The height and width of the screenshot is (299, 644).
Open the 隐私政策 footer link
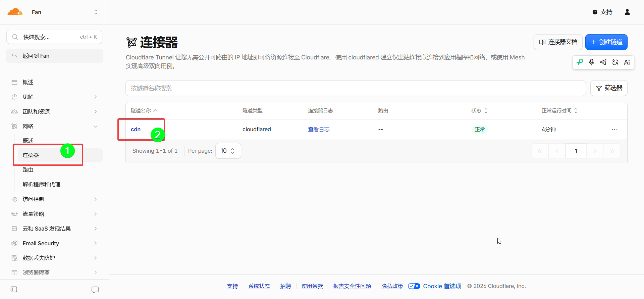click(392, 286)
